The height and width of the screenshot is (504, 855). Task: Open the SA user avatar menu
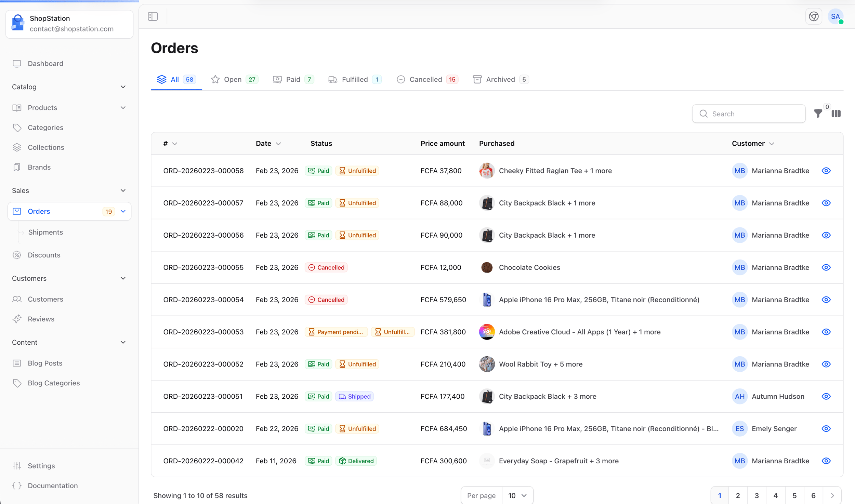[x=836, y=16]
